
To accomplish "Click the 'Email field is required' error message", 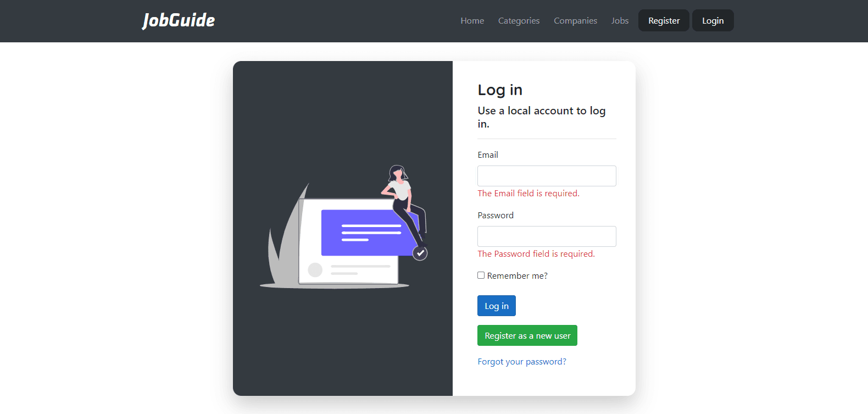I will coord(528,193).
